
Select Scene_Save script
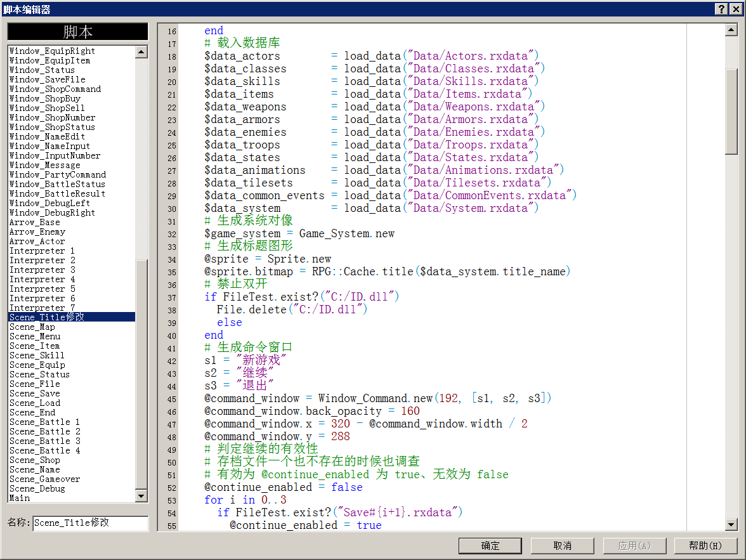click(x=72, y=393)
